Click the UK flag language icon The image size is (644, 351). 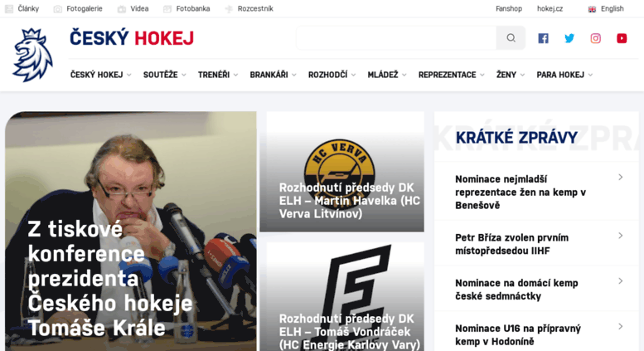(592, 9)
